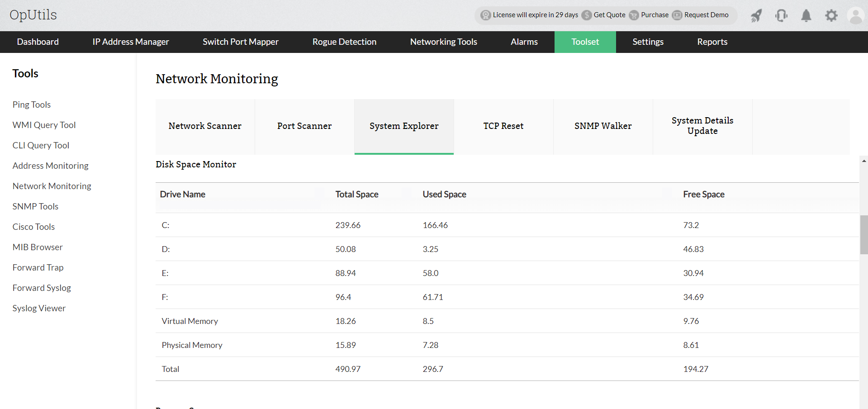Open Ping Tools in the sidebar
868x409 pixels.
32,105
